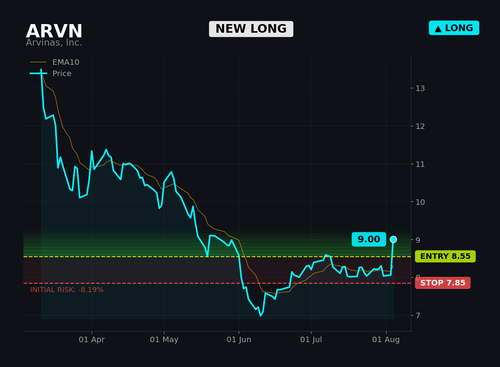Click the 01 May axis label

(x=164, y=340)
